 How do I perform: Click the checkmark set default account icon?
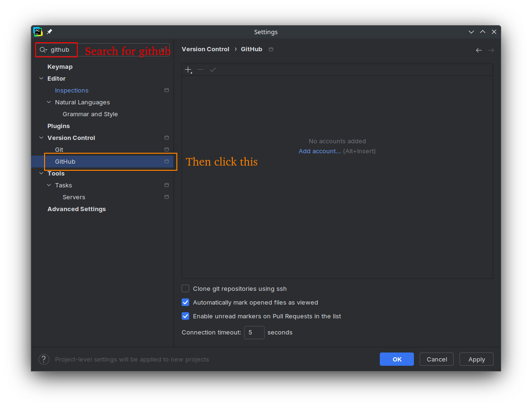[213, 70]
